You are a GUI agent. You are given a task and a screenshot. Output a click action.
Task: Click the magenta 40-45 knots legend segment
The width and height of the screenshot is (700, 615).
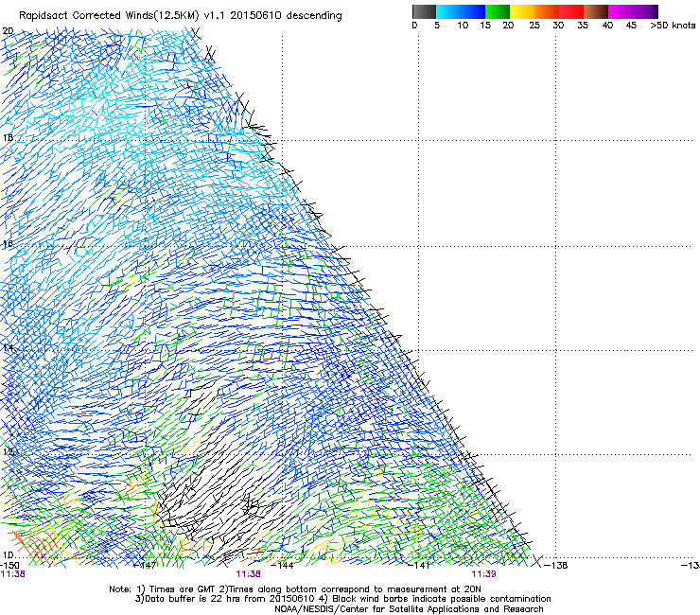coord(621,11)
